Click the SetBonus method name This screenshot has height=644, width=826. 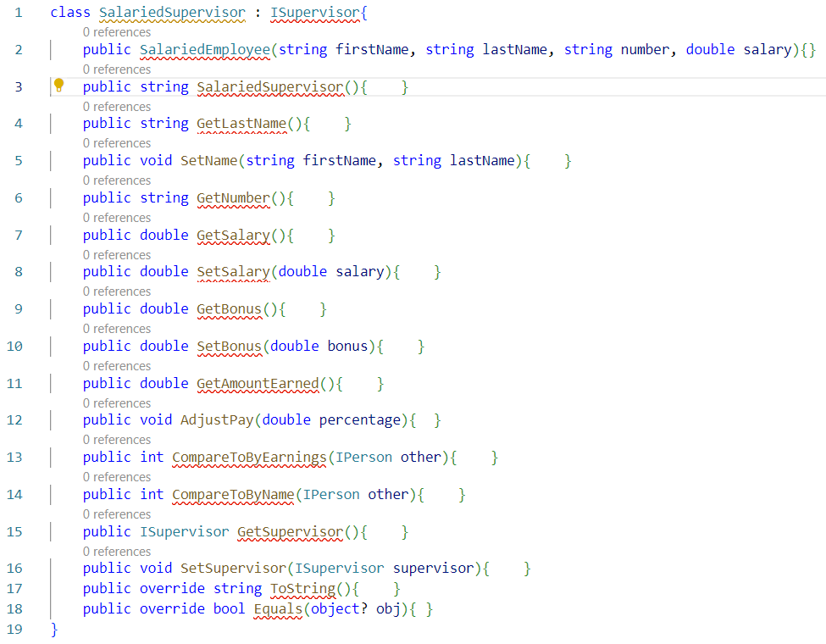[x=229, y=347]
